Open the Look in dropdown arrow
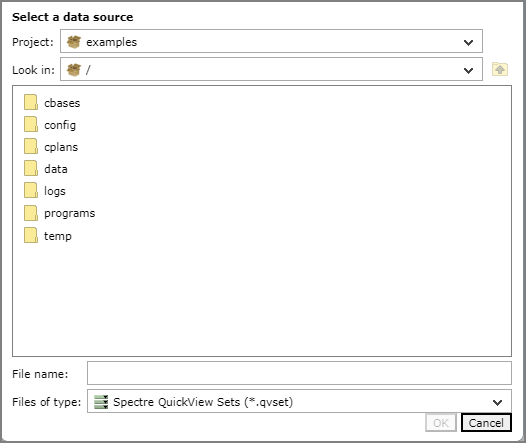Image resolution: width=526 pixels, height=443 pixels. tap(468, 70)
